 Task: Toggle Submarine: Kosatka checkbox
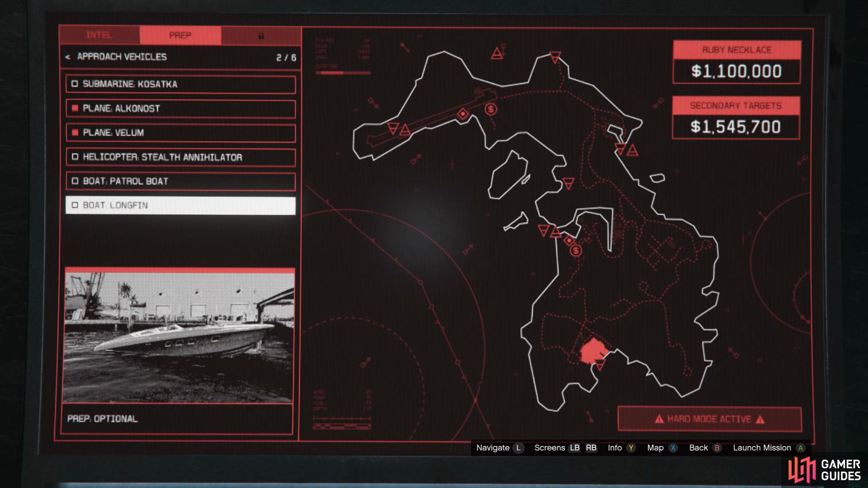(75, 84)
